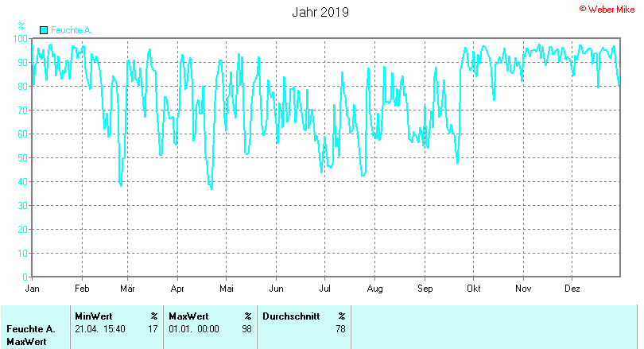Click the Jan label on the x-axis
This screenshot has width=644, height=349.
click(33, 288)
